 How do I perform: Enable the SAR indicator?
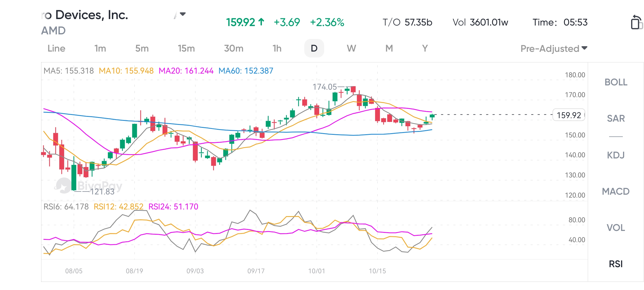616,118
